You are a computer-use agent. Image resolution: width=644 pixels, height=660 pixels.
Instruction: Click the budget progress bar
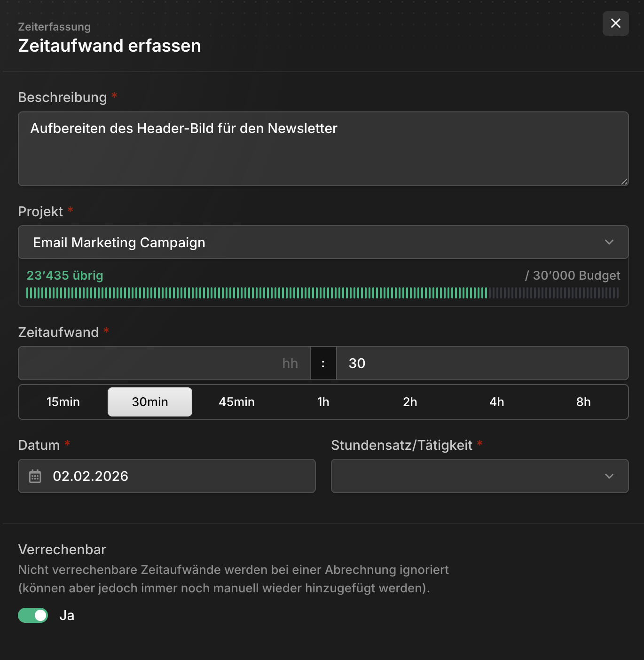tap(322, 293)
